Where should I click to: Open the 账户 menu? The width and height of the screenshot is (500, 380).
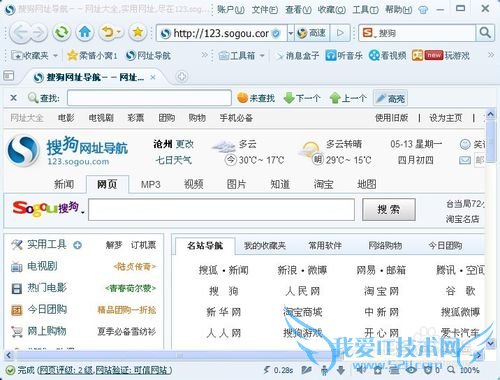point(231,10)
